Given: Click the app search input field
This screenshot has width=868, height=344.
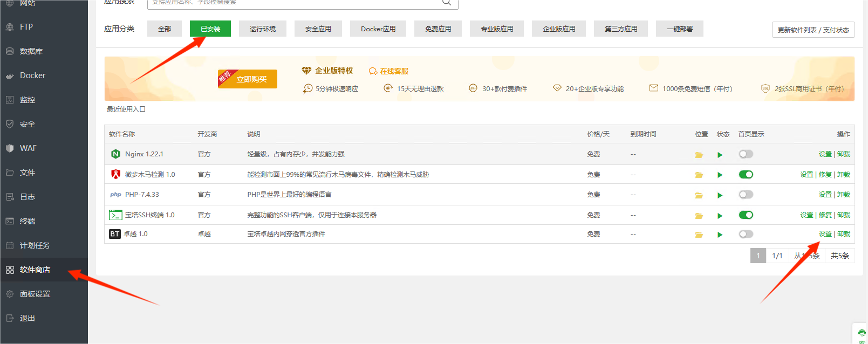Looking at the screenshot, I should pos(303,3).
